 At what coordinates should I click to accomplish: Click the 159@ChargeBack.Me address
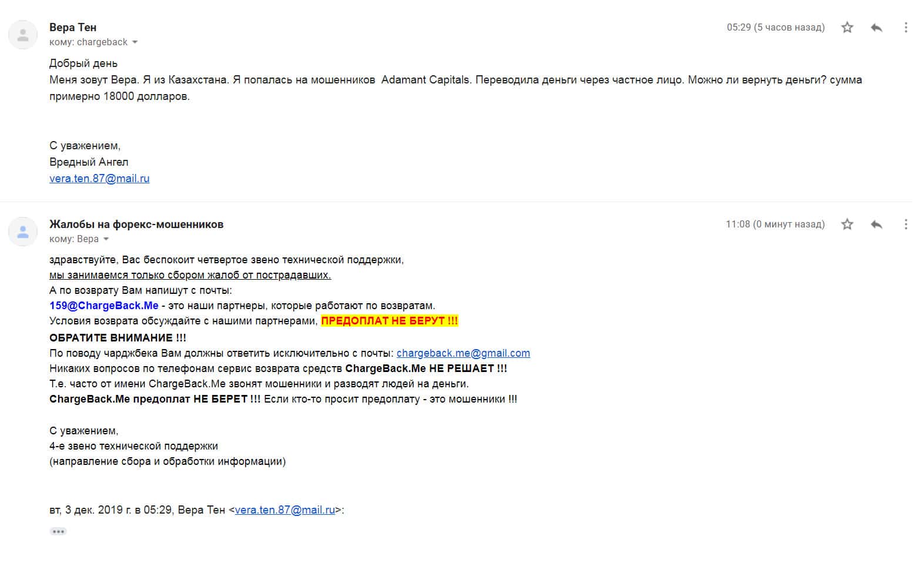click(104, 306)
